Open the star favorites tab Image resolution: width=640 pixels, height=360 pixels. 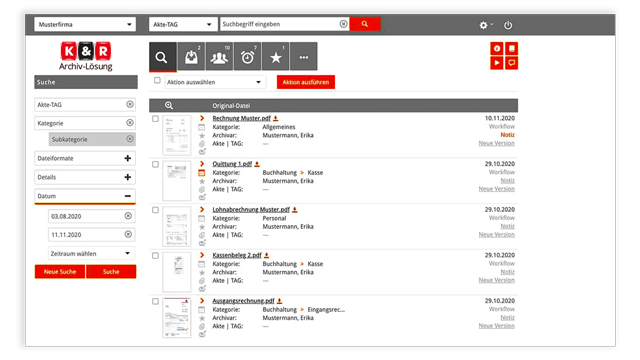pos(276,57)
